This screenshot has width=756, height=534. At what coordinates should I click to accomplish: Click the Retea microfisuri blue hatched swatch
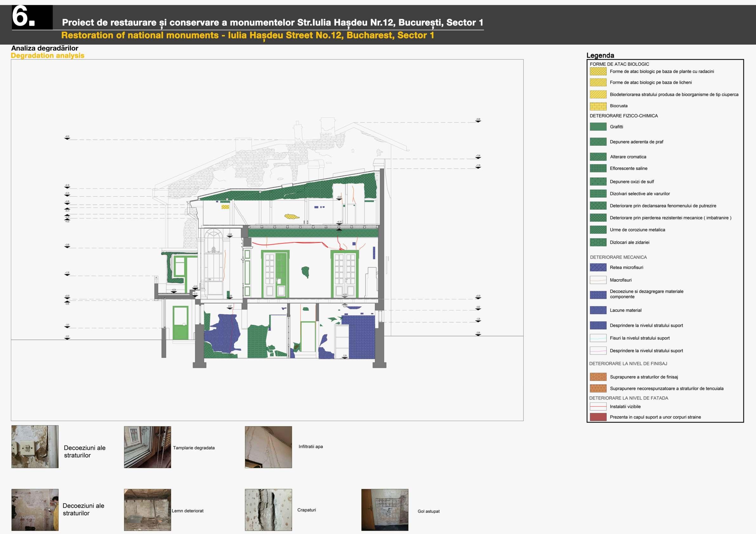click(598, 267)
